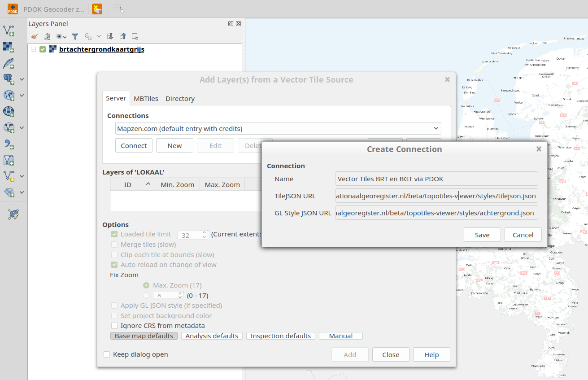Save the new connection
This screenshot has width=588, height=380.
(482, 235)
